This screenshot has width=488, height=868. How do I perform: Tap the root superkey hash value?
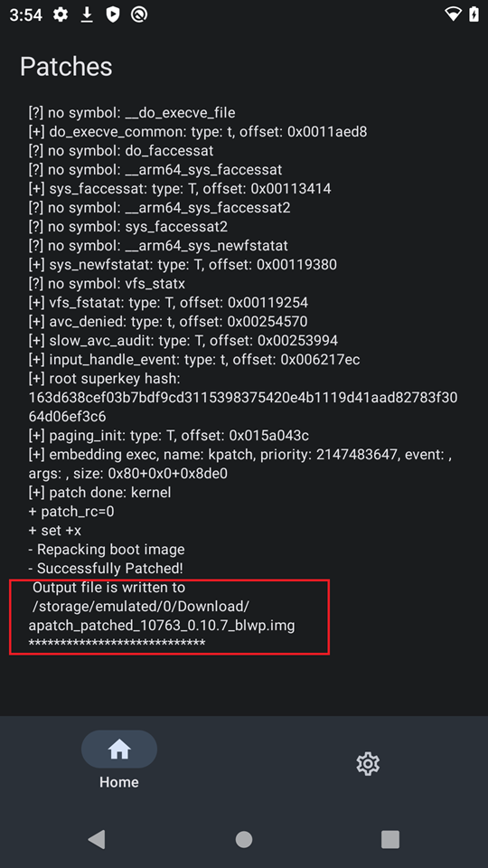tap(243, 407)
